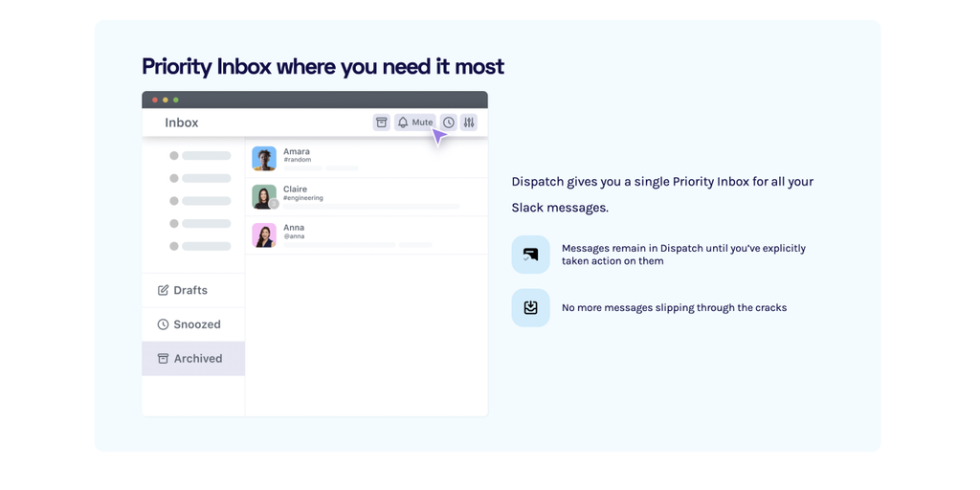Open Claire's message in #engineering
This screenshot has height=490, width=980.
pos(367,197)
